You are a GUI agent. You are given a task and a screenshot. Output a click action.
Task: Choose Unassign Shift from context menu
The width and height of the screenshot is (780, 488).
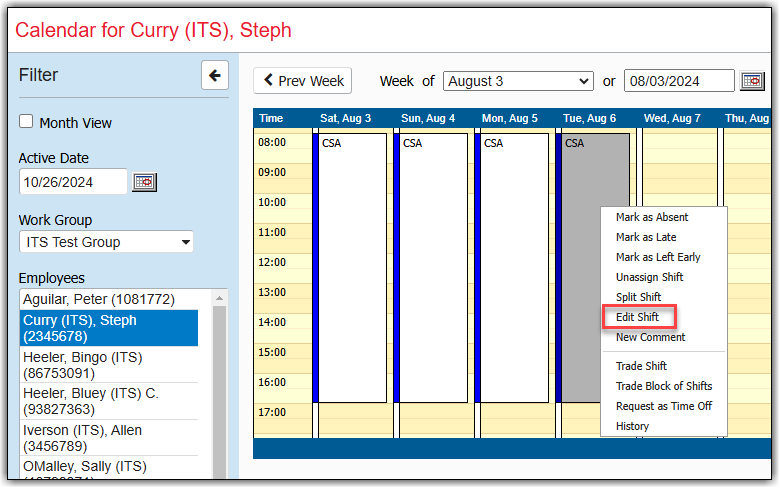649,277
